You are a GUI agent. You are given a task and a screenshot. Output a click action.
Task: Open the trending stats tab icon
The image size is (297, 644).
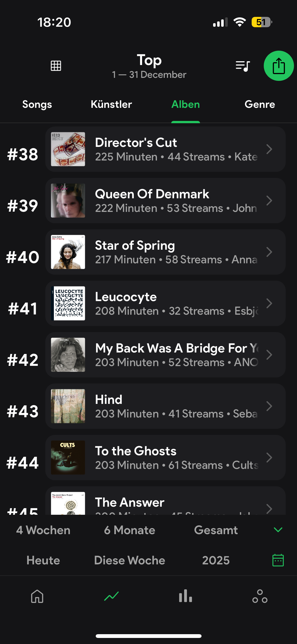coord(111,596)
